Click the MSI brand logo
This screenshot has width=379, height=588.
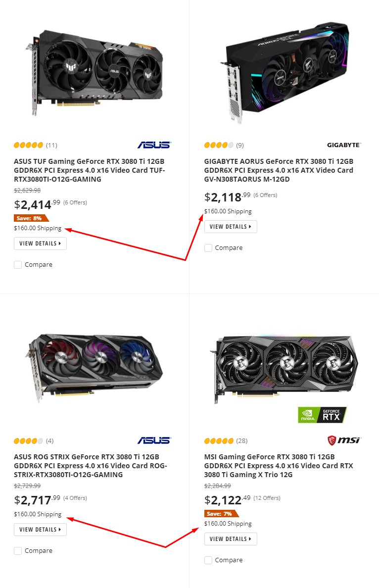coord(344,440)
